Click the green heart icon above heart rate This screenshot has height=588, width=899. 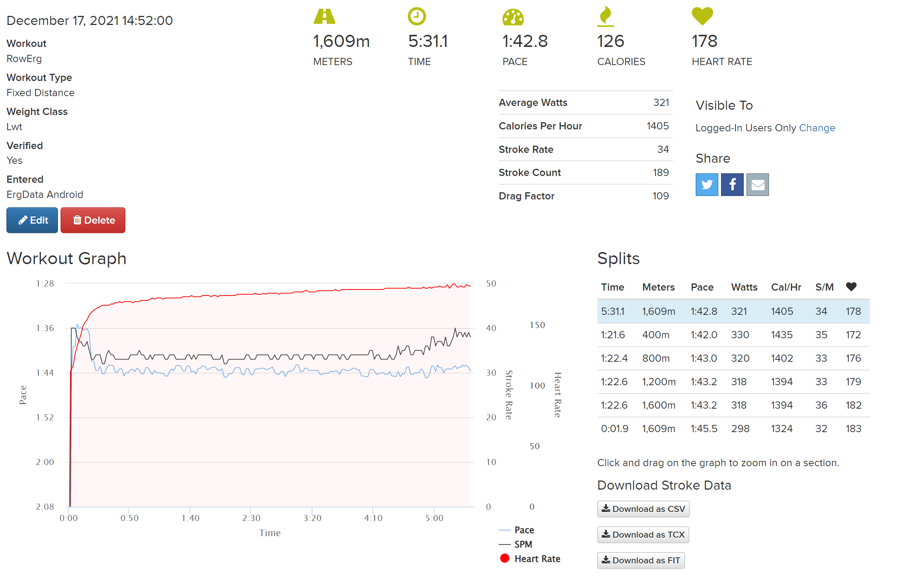coord(702,16)
